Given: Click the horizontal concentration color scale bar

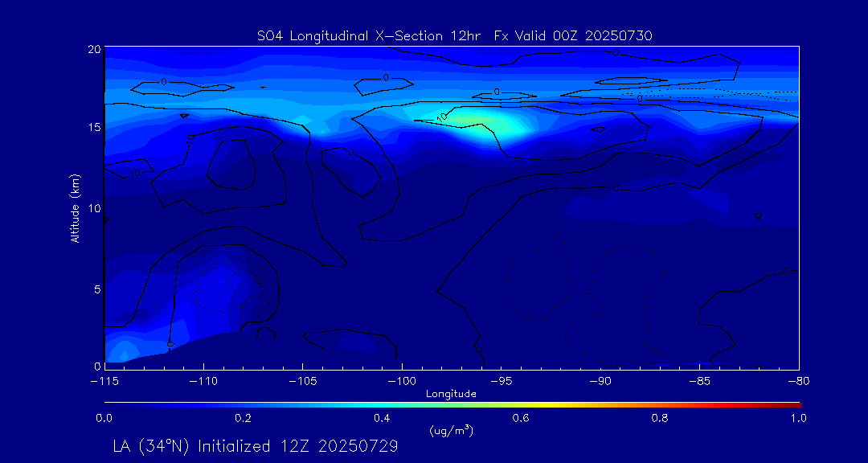Looking at the screenshot, I should point(452,405).
